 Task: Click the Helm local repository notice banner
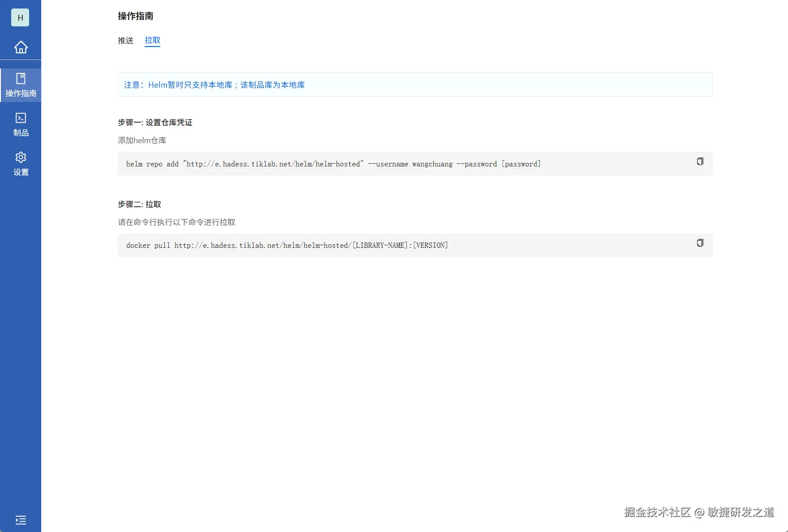click(214, 85)
